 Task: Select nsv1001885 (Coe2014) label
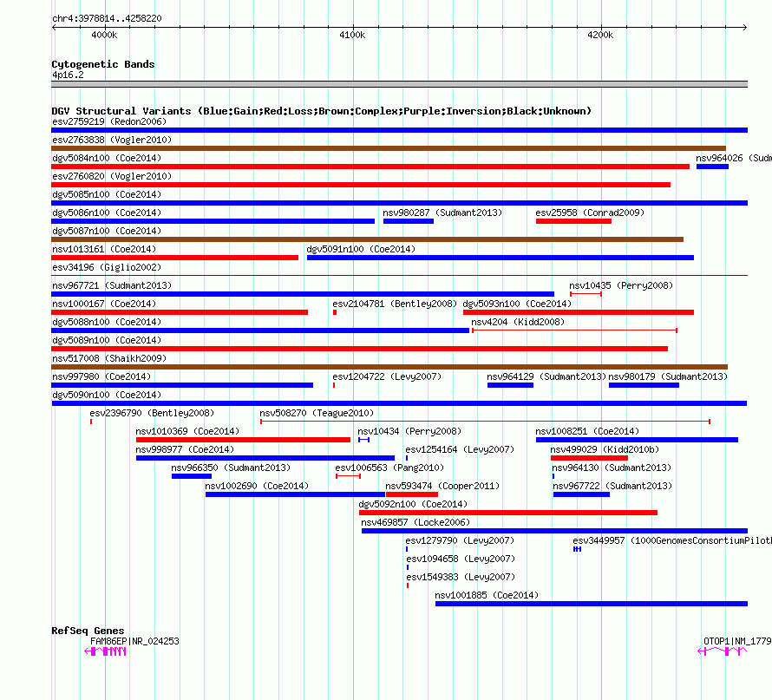click(487, 595)
